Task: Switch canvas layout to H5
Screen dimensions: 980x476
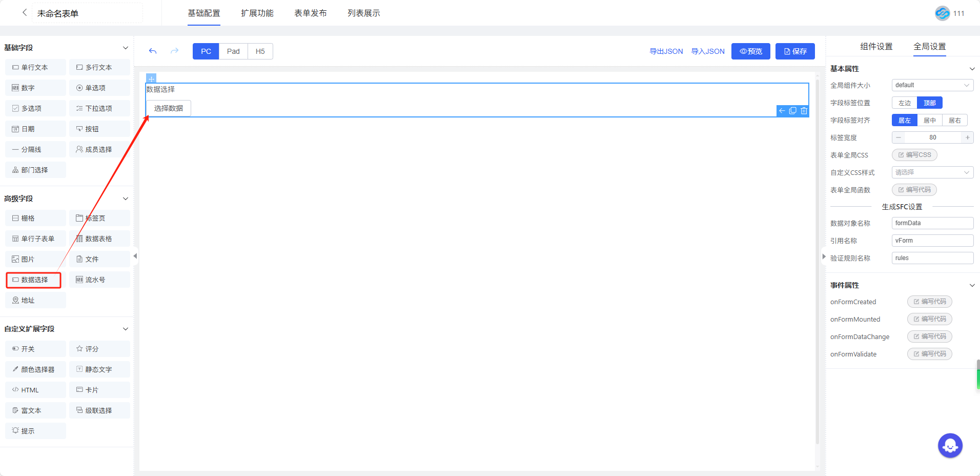Action: tap(260, 51)
